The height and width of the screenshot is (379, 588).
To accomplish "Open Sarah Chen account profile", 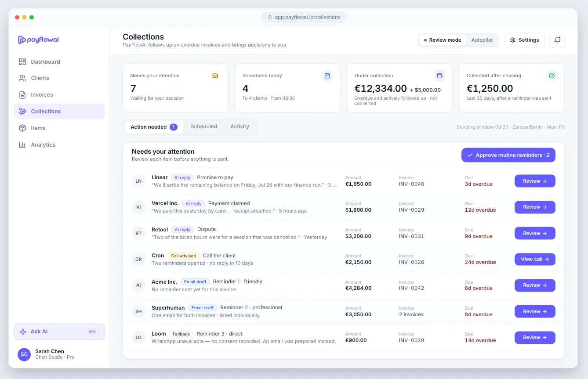I will coord(59,354).
